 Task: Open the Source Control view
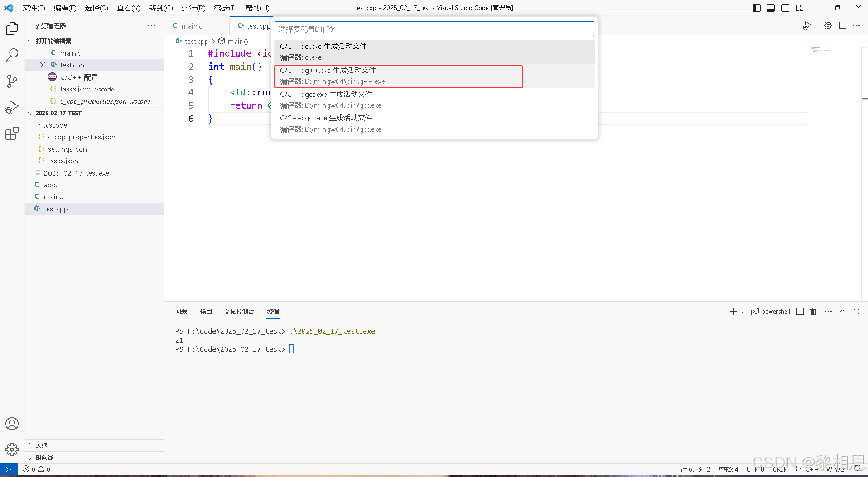(x=12, y=81)
